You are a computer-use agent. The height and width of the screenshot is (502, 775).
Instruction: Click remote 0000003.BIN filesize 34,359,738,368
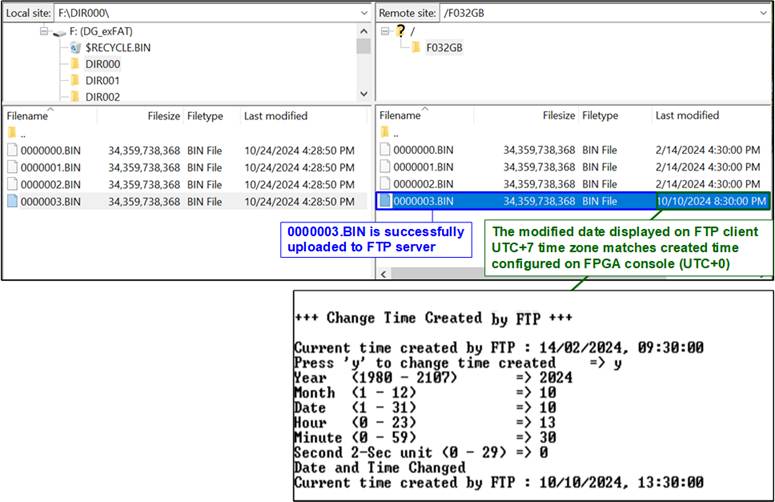pyautogui.click(x=539, y=202)
